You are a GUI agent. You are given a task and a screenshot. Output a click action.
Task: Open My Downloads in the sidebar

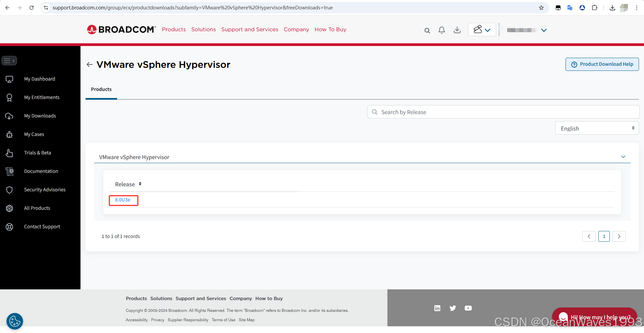point(40,116)
